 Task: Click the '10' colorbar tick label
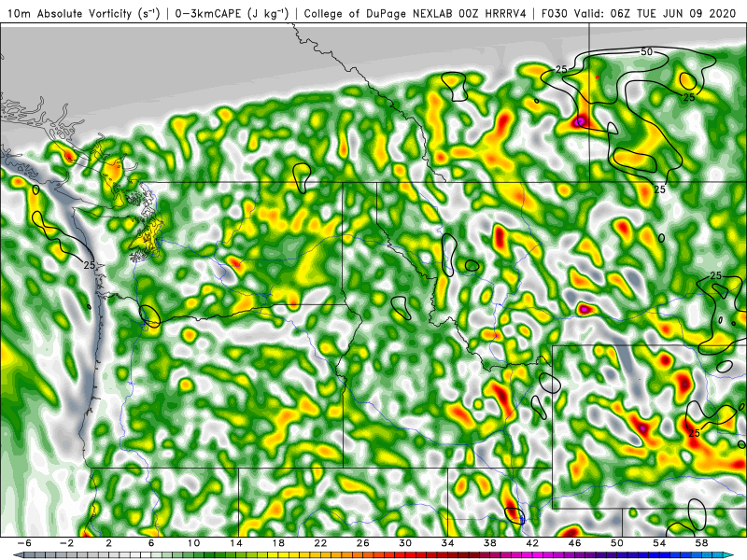coord(193,543)
